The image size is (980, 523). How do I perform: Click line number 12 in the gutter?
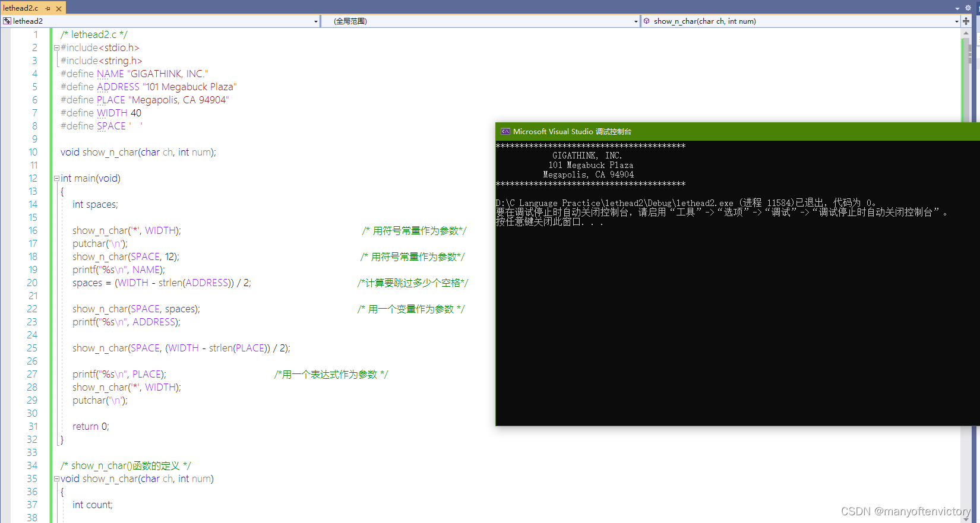(x=33, y=178)
